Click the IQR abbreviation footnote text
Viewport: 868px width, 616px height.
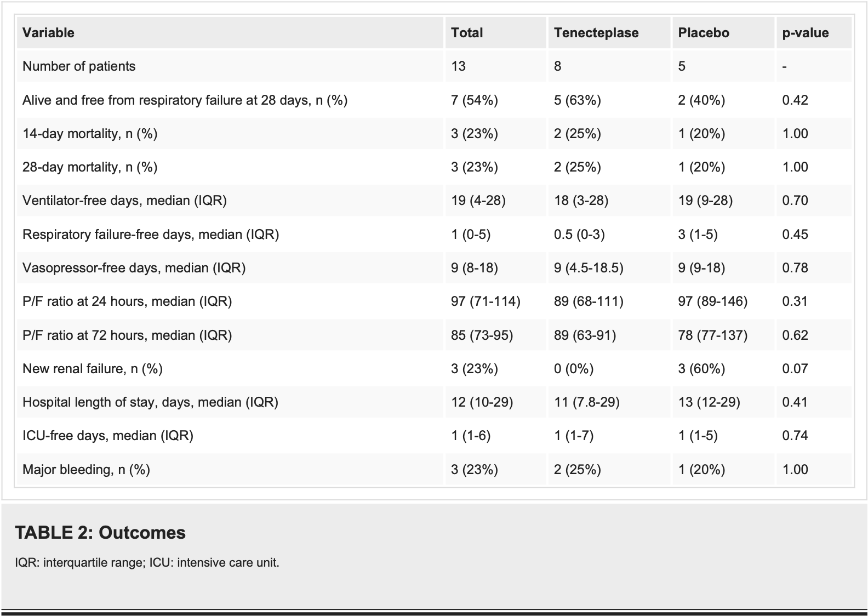tap(148, 563)
